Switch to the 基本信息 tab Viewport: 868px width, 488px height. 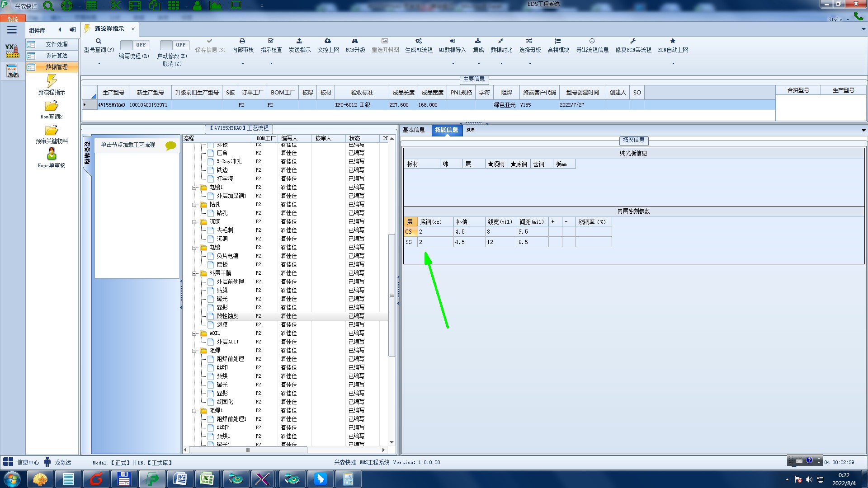click(414, 130)
